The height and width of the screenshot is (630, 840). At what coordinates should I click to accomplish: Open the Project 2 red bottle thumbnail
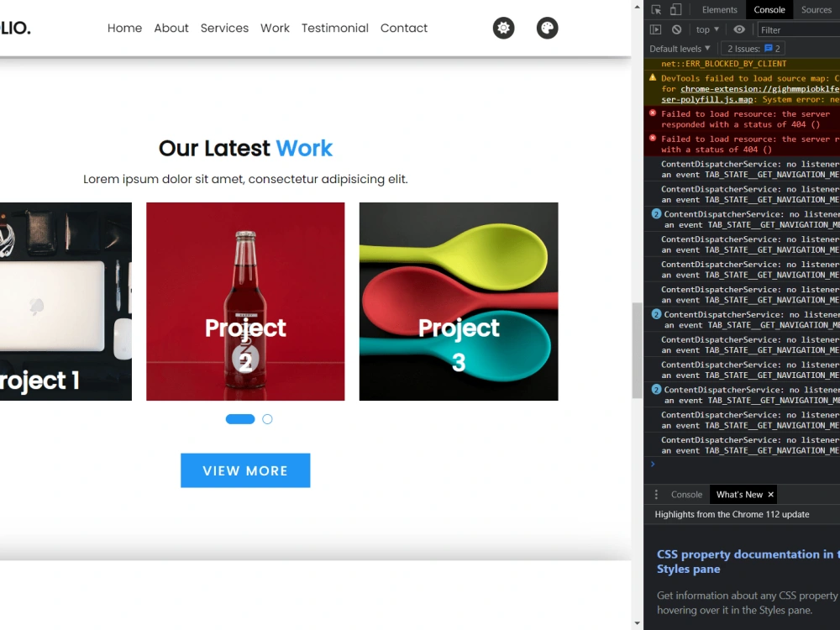(245, 301)
